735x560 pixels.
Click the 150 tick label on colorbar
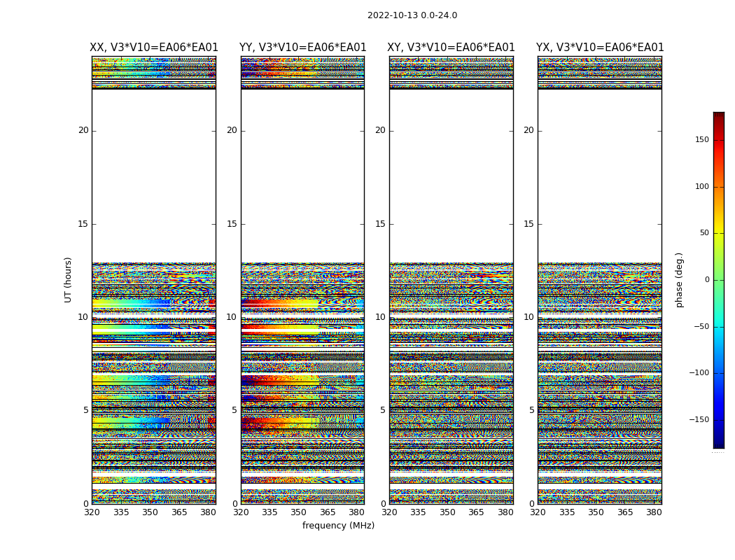702,139
